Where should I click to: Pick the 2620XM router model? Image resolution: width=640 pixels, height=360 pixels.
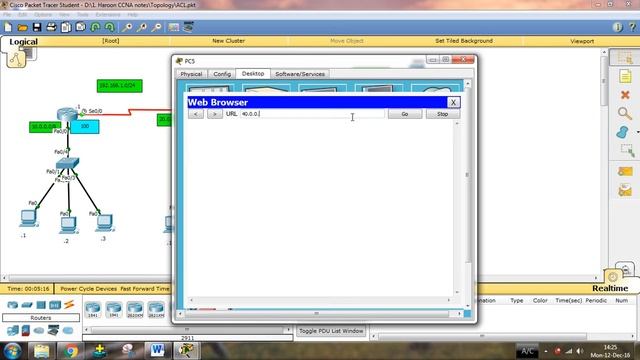(x=135, y=309)
